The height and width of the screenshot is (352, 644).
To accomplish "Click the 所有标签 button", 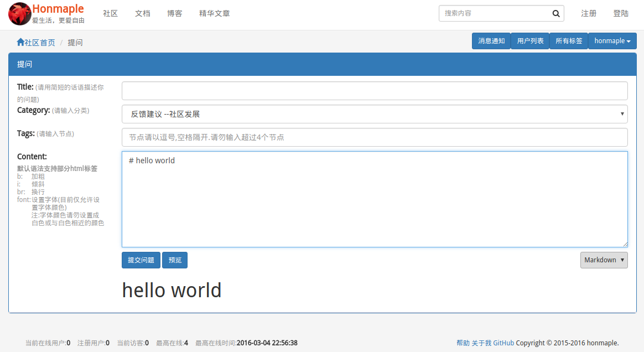I will [569, 41].
